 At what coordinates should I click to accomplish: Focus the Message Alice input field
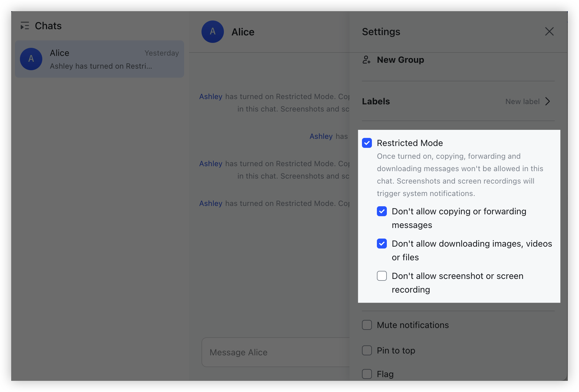pyautogui.click(x=276, y=352)
